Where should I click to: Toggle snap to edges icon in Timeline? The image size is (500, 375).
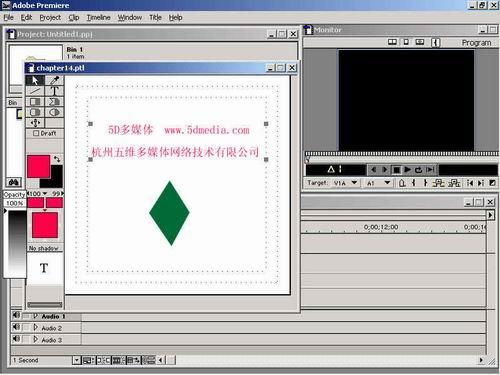(103, 360)
